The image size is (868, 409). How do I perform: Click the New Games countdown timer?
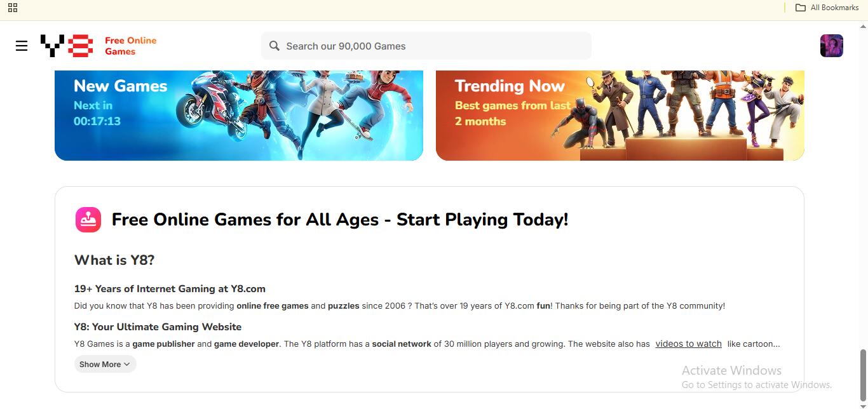coord(97,121)
